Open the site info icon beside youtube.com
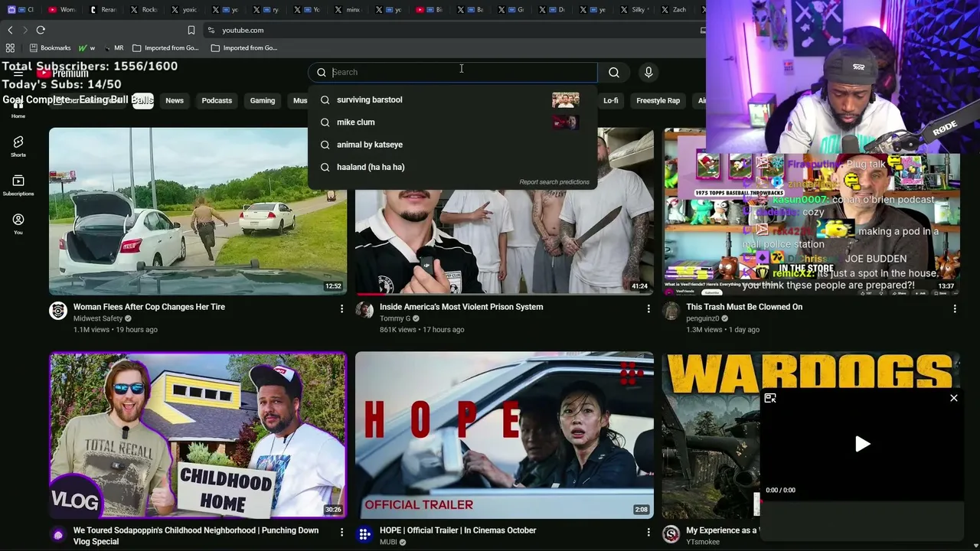 pos(211,30)
